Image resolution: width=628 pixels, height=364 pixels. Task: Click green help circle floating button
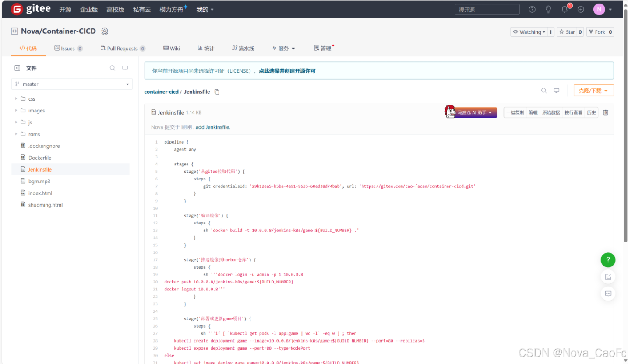608,260
